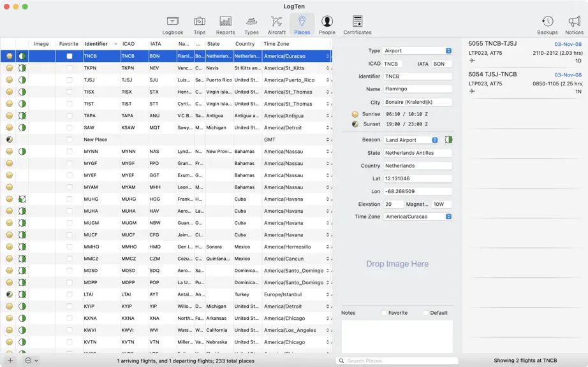
Task: Open the Trips section
Action: [x=200, y=25]
